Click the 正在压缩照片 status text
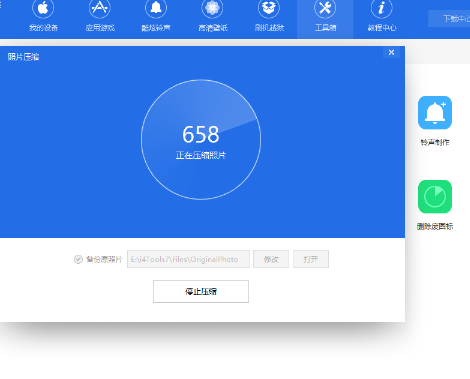 201,155
